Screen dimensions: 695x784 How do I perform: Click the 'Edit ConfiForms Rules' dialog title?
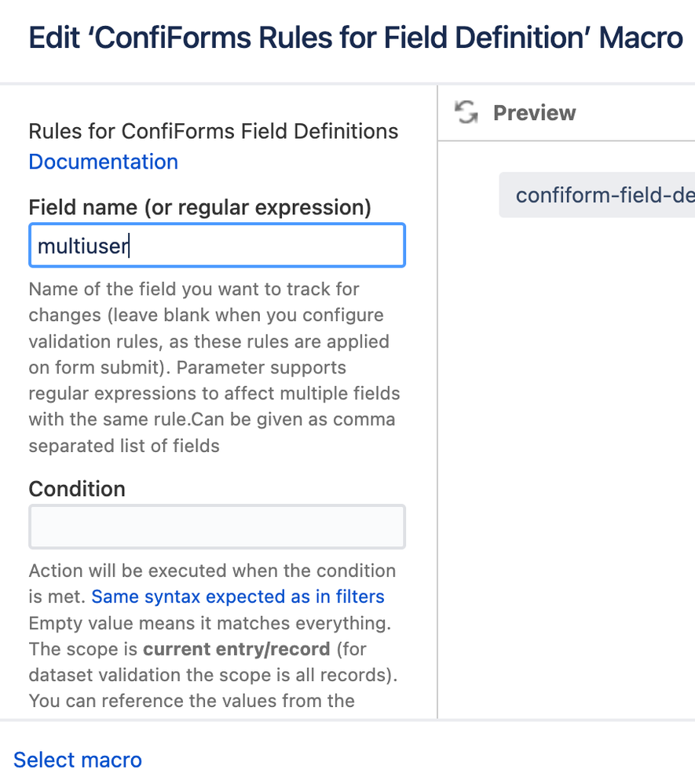click(355, 38)
